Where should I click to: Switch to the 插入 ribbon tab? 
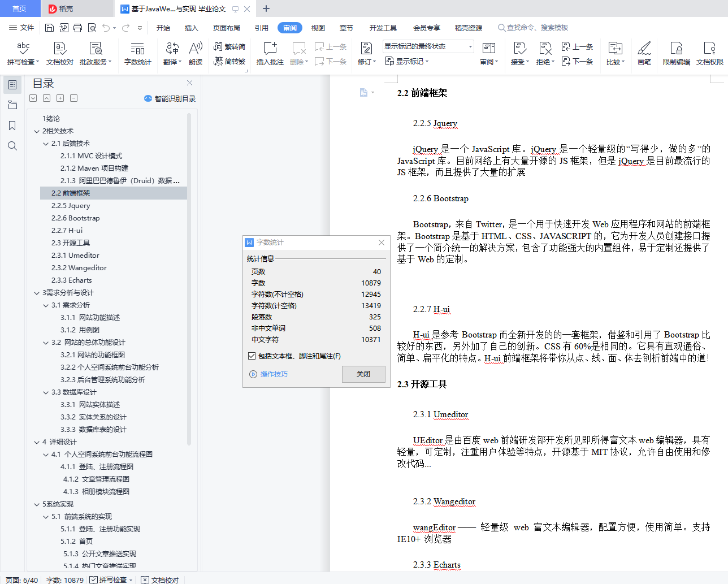[192, 28]
